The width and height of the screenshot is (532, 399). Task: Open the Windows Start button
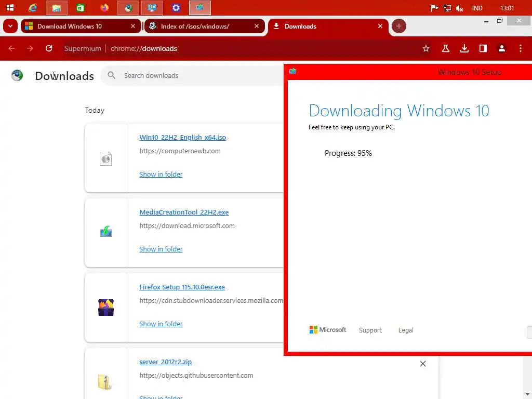pyautogui.click(x=10, y=7)
